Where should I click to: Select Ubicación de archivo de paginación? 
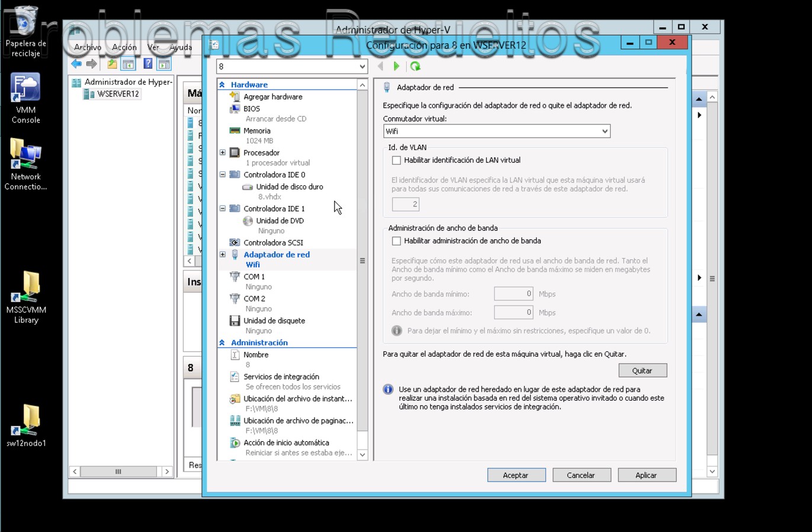298,421
